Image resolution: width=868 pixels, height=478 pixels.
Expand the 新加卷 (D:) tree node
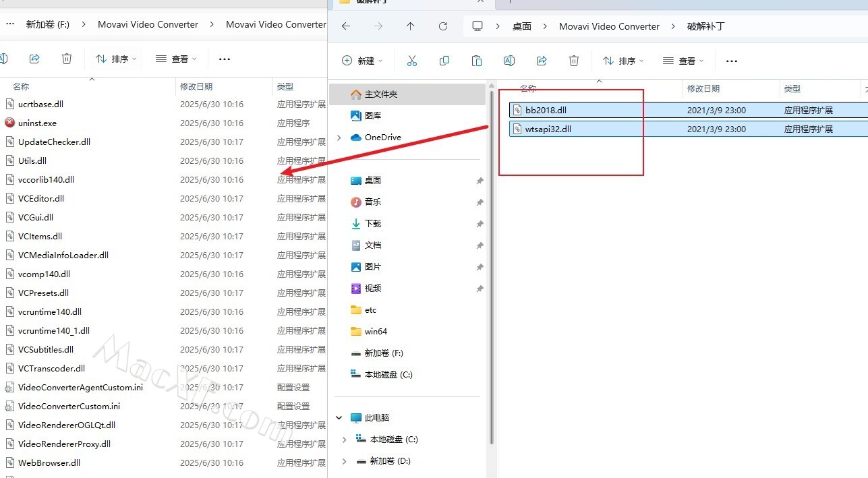coord(345,461)
